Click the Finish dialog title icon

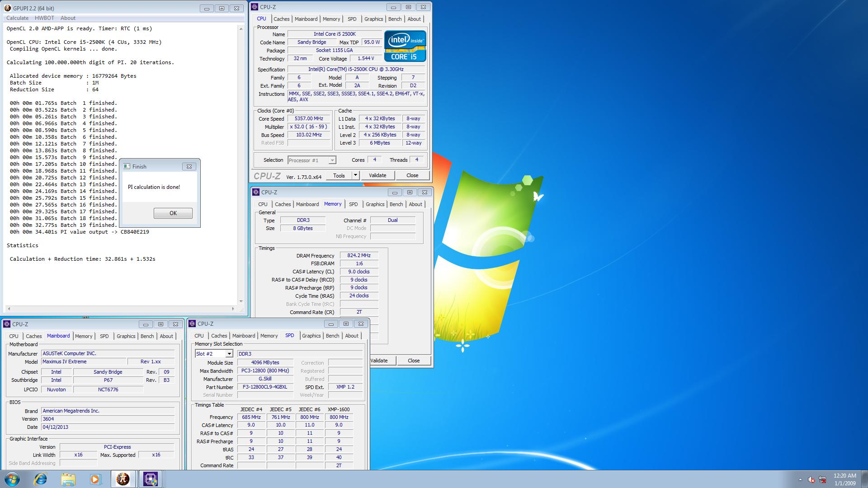tap(127, 166)
